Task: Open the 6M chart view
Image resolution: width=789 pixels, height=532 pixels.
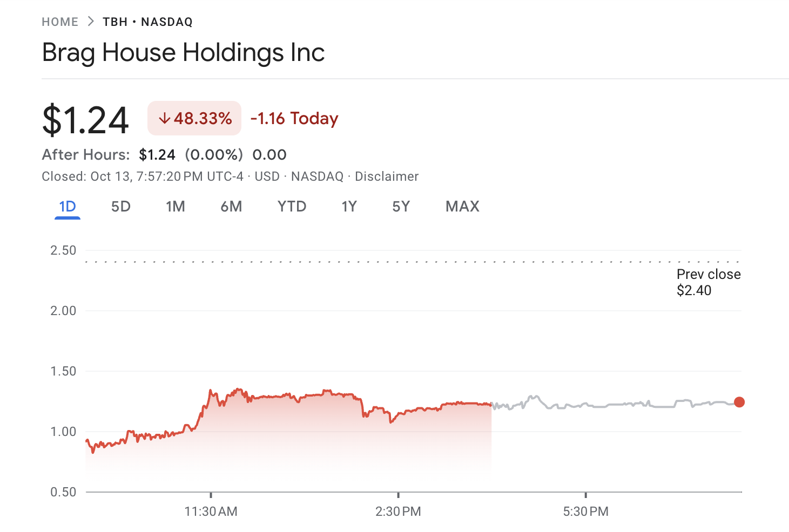Action: [231, 207]
